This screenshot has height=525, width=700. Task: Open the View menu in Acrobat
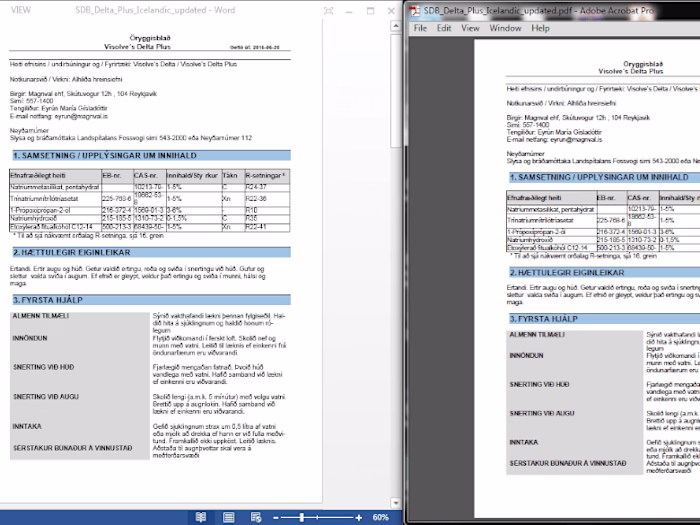coord(470,28)
